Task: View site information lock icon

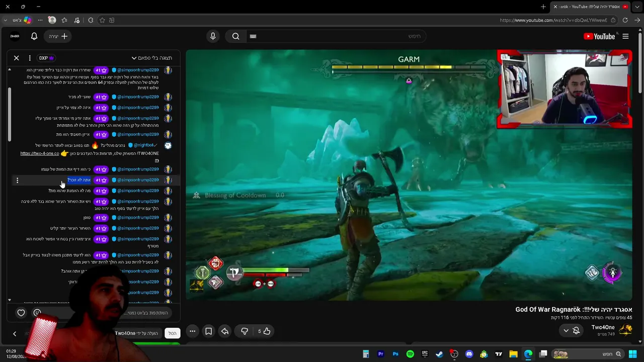Action: point(613,20)
